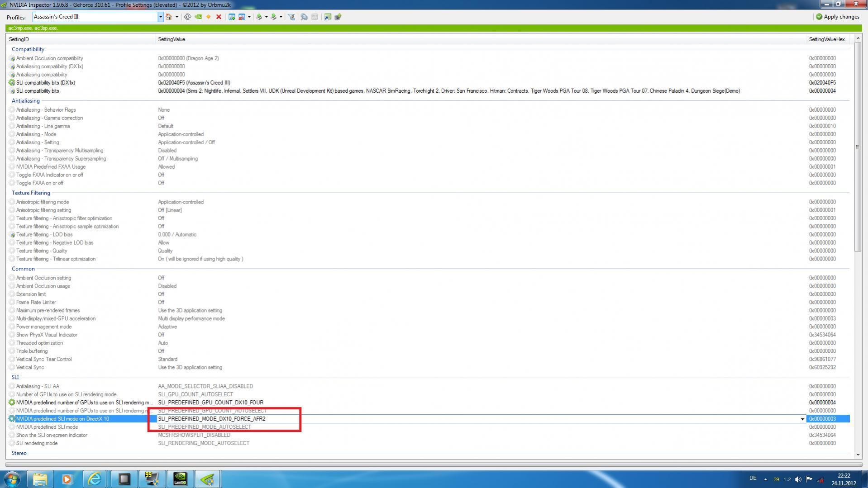Select Maximum pre-rendered frames row

click(428, 311)
